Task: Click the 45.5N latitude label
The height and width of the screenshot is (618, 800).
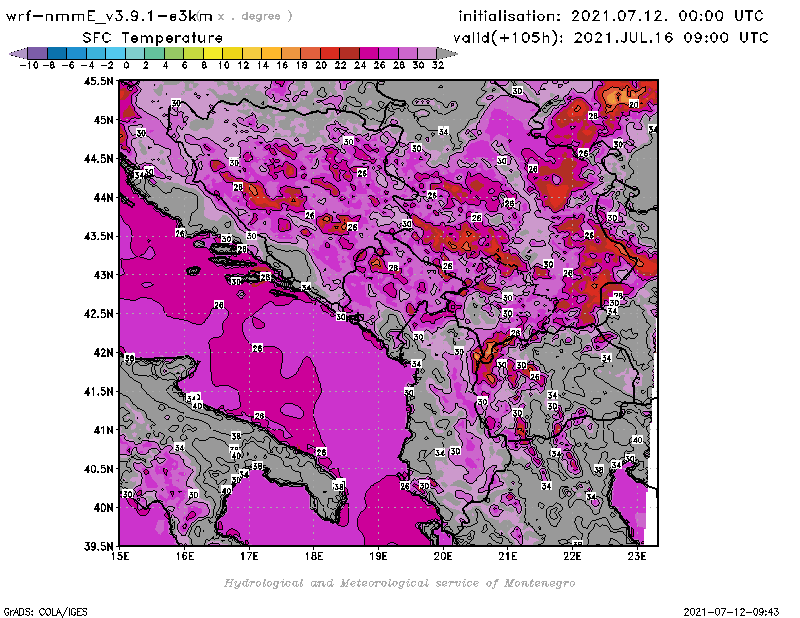Action: coord(99,81)
